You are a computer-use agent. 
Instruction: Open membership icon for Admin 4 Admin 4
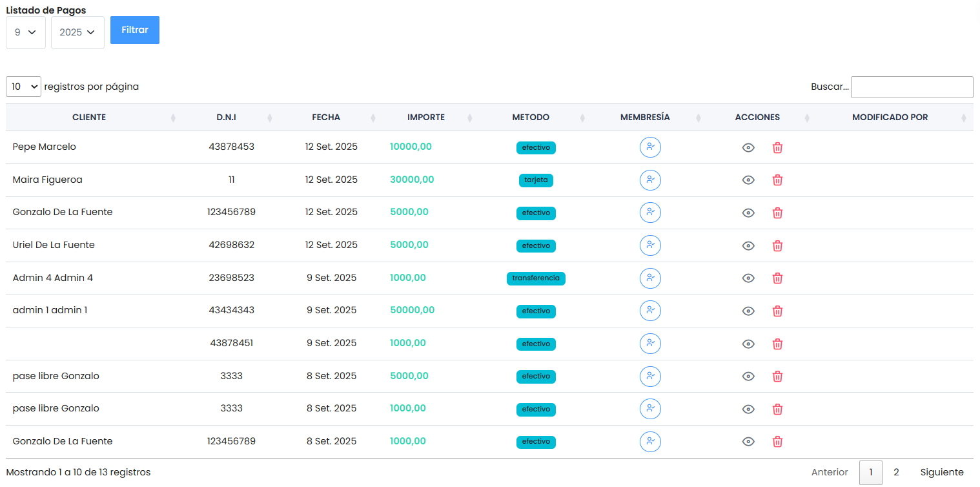(x=650, y=278)
